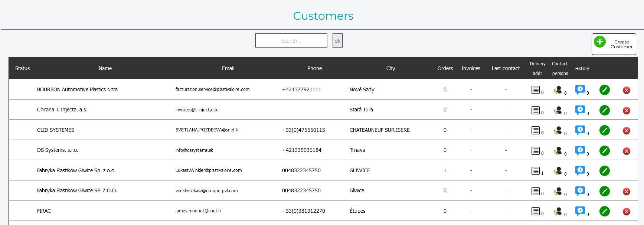Open contact persons for DS Systems, s.r.o.
Screen dimensions: 644x225
click(558, 151)
